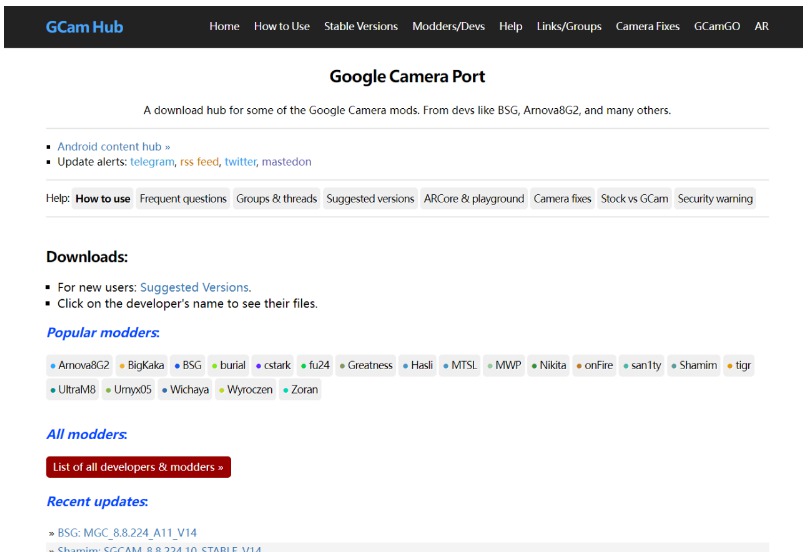
Task: Open AR nav item
Action: point(762,26)
